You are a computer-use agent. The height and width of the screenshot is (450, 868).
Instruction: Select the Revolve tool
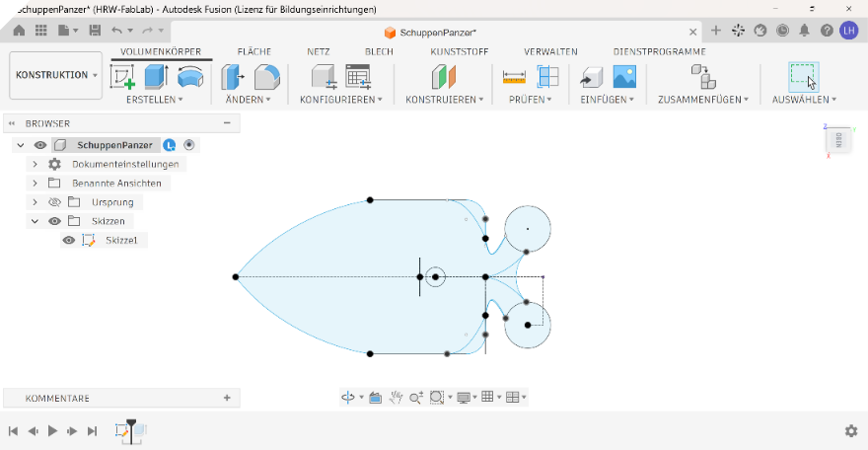click(x=190, y=76)
